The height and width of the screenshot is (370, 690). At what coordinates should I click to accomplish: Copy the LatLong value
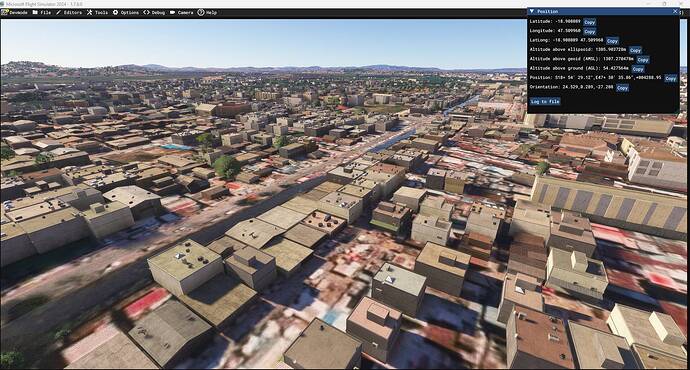pyautogui.click(x=612, y=41)
